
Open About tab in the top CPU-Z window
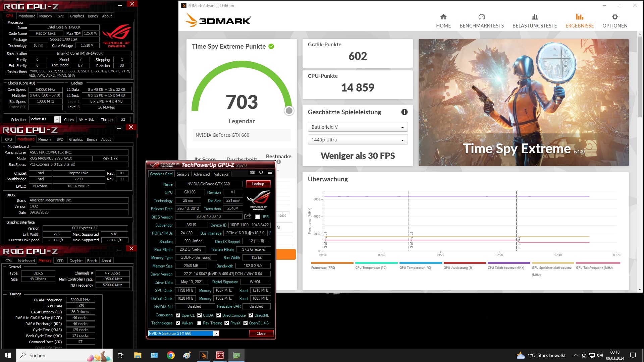coord(107,16)
